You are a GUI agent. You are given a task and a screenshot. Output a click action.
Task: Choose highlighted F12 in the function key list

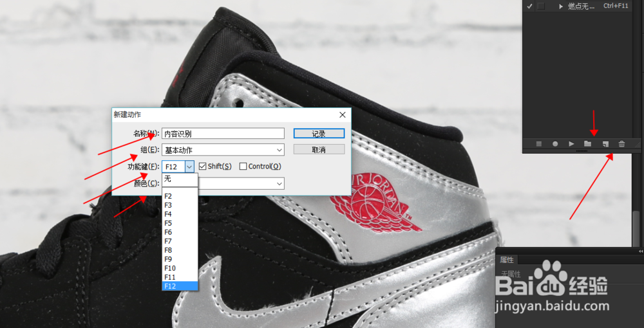[x=180, y=286]
